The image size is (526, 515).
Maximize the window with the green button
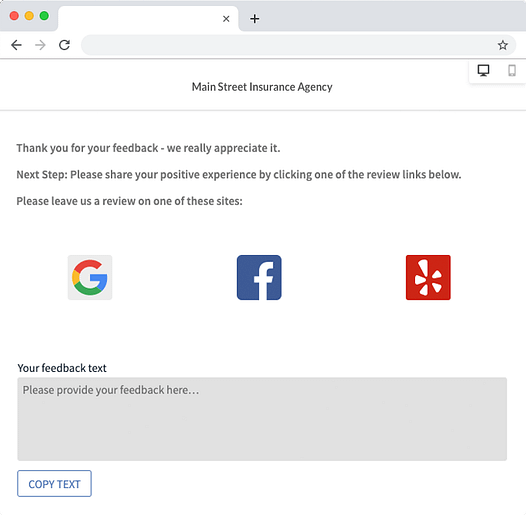tap(44, 16)
